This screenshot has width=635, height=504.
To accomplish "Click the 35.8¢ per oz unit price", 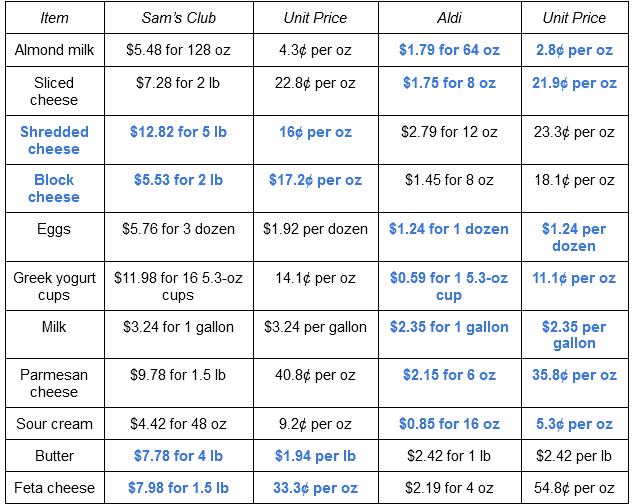I will click(574, 375).
